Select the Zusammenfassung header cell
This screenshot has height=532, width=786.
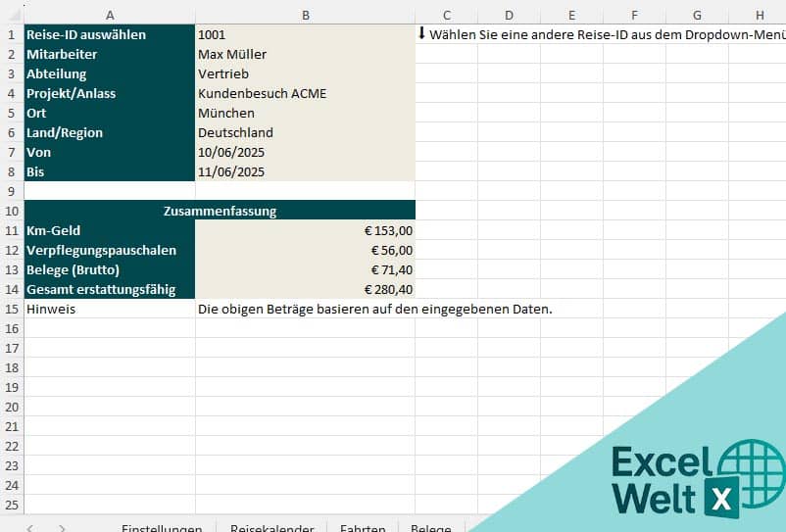(x=220, y=211)
